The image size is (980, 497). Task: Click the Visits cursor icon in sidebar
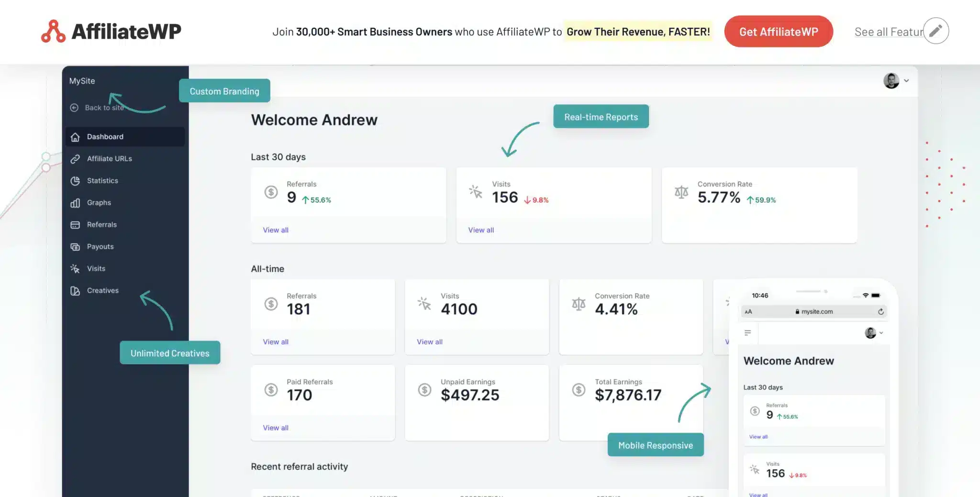(75, 269)
